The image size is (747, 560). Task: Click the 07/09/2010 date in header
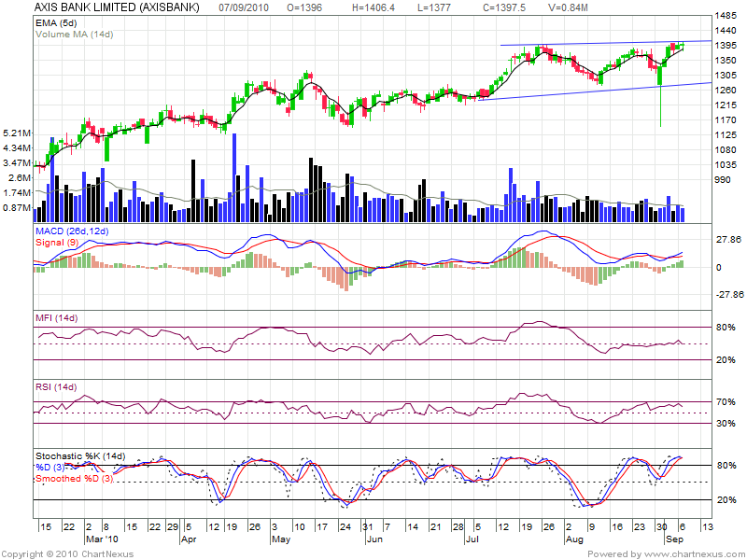[246, 7]
